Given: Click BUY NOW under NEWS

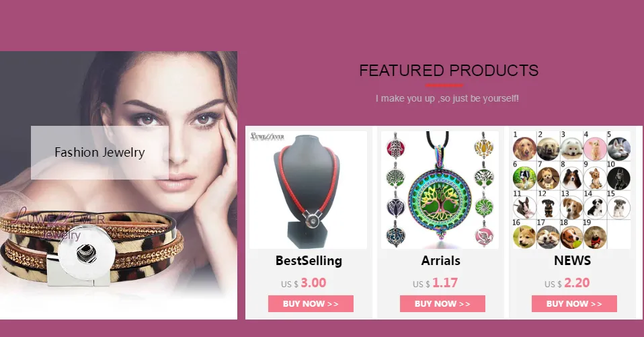Looking at the screenshot, I should (574, 304).
